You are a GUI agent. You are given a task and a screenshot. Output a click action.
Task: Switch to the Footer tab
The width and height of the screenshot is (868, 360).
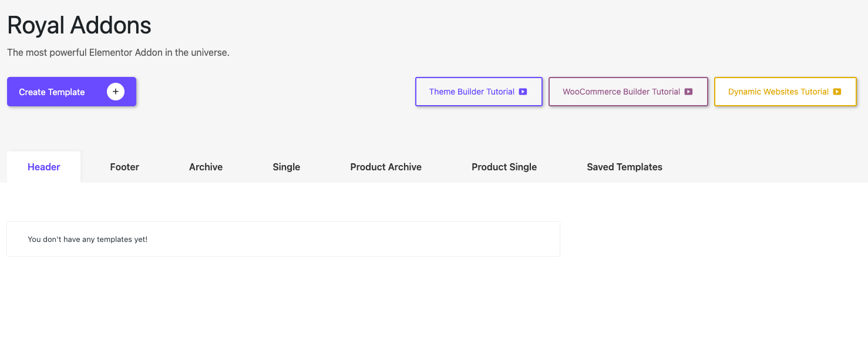[x=125, y=167]
